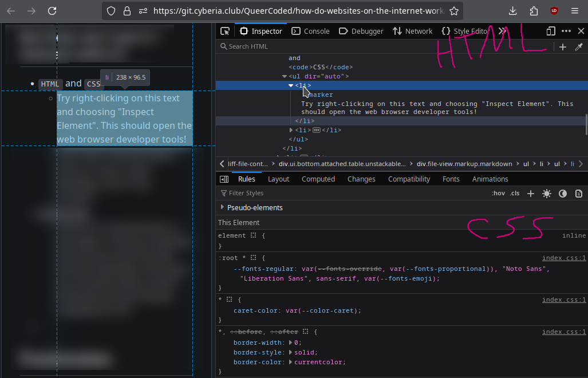Select the Computed tab
The height and width of the screenshot is (378, 588).
pyautogui.click(x=318, y=179)
